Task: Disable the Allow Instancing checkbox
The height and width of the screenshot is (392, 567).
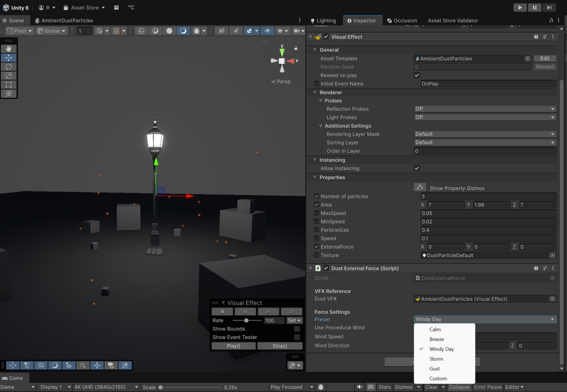Action: [416, 168]
